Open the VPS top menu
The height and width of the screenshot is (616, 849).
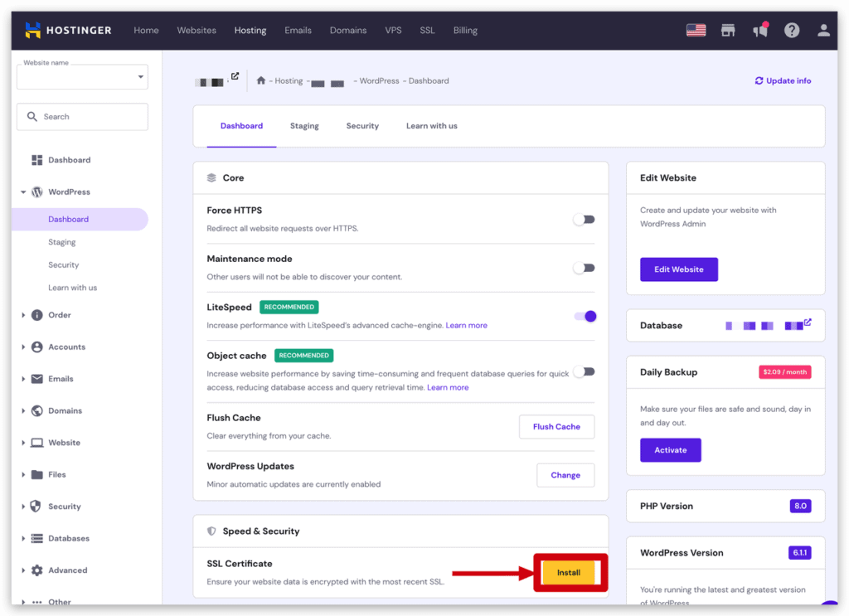coord(393,31)
